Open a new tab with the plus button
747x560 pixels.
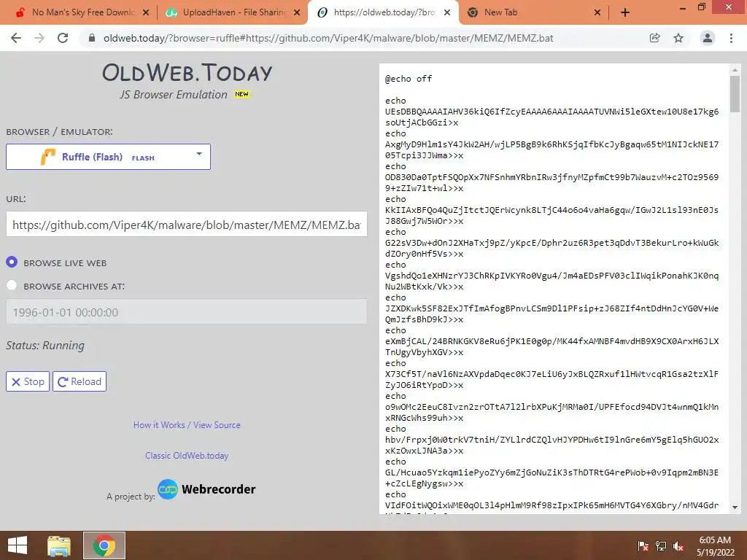pyautogui.click(x=625, y=13)
